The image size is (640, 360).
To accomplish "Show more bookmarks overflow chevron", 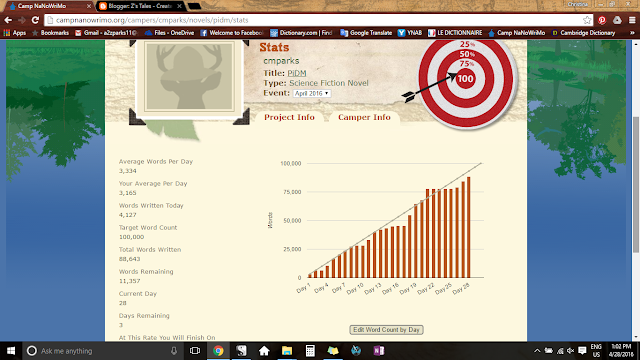I will [632, 33].
